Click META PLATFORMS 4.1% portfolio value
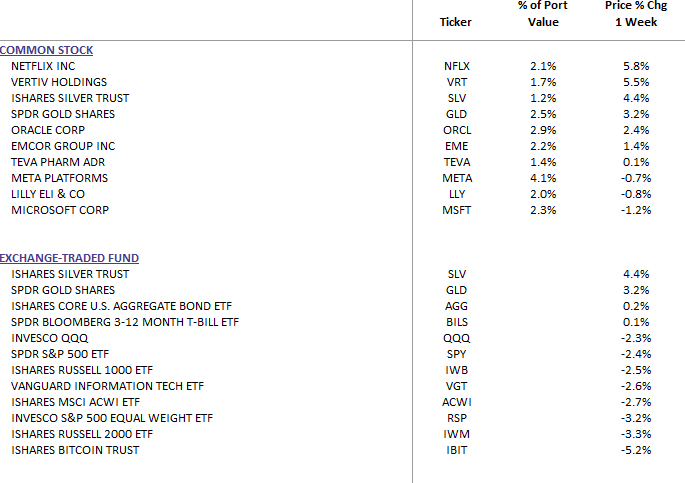This screenshot has width=685, height=483. tap(543, 178)
